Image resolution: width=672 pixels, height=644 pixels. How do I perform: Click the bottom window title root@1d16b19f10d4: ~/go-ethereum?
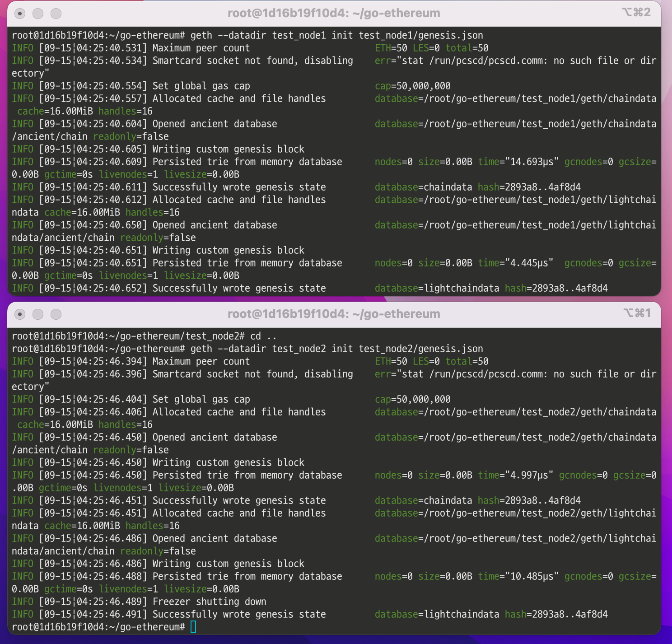[334, 314]
